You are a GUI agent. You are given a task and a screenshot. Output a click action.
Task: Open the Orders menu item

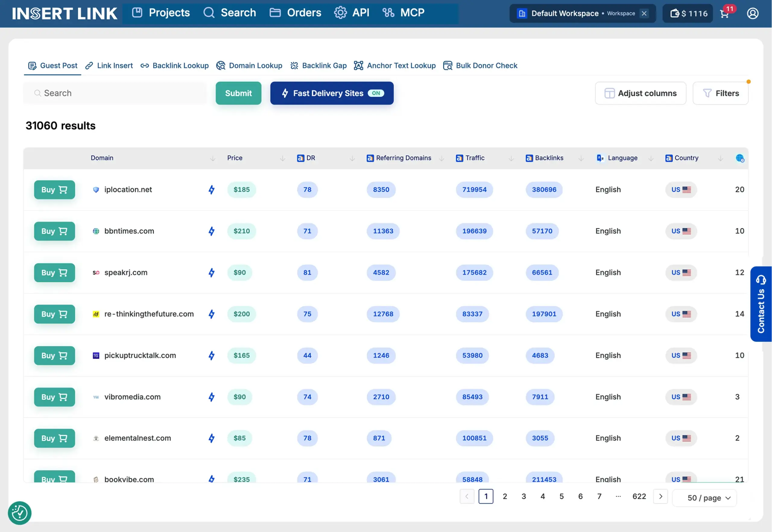tap(295, 13)
